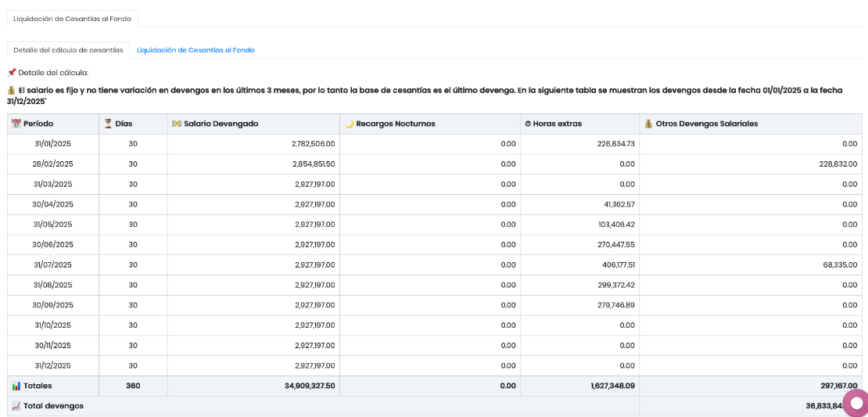Click the Salario Devengado column header
The height and width of the screenshot is (417, 868).
[x=221, y=124]
